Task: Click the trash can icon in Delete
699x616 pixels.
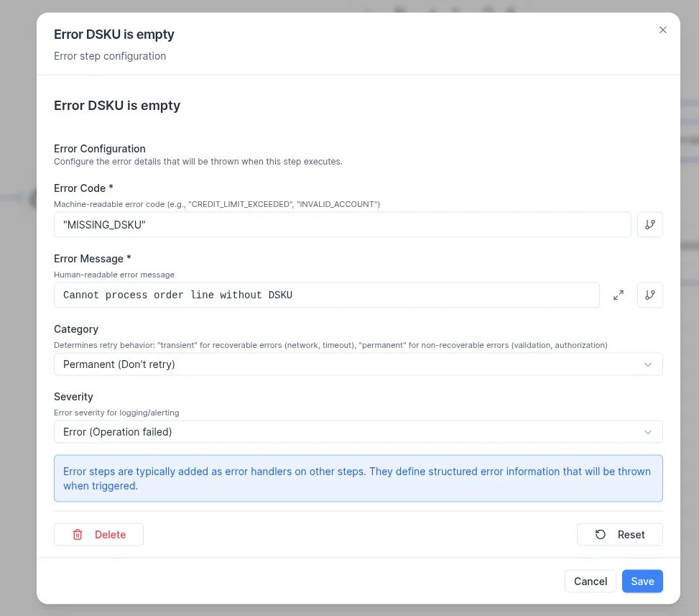Action: pyautogui.click(x=78, y=535)
